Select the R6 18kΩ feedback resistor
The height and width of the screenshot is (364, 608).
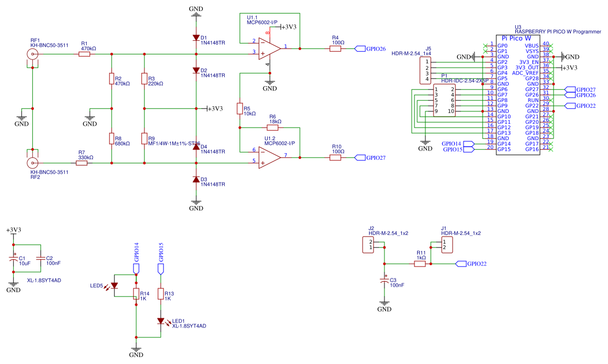[273, 128]
